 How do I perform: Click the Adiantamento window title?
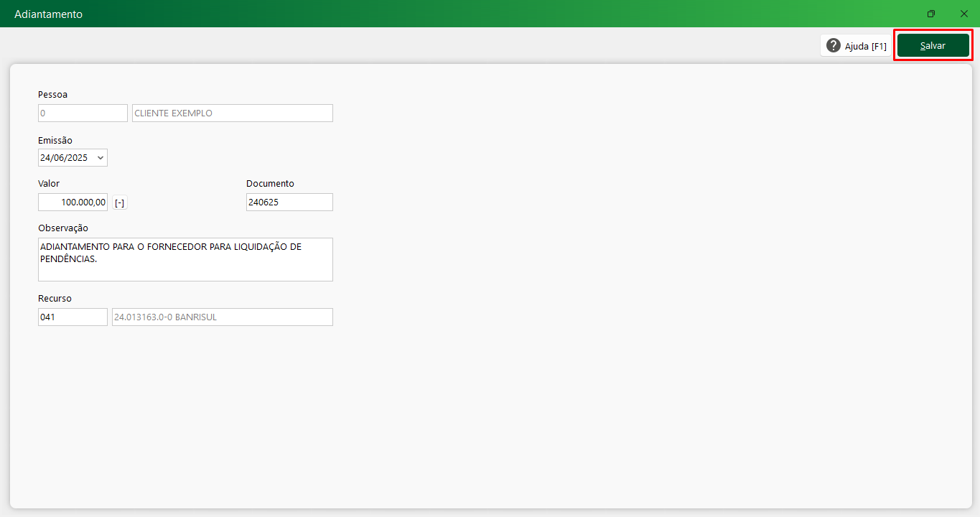(48, 14)
